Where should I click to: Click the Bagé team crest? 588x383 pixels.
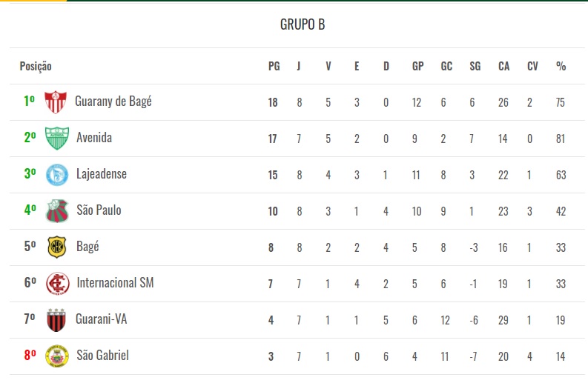coord(56,247)
